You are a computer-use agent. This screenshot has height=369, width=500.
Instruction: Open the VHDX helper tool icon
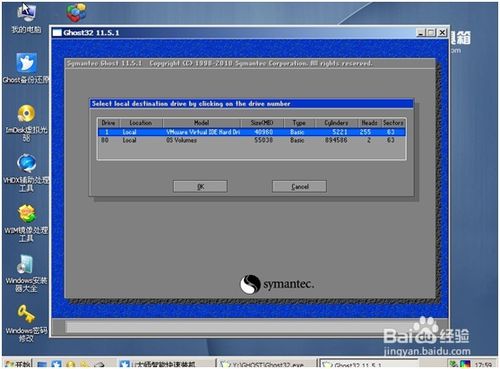[x=26, y=173]
